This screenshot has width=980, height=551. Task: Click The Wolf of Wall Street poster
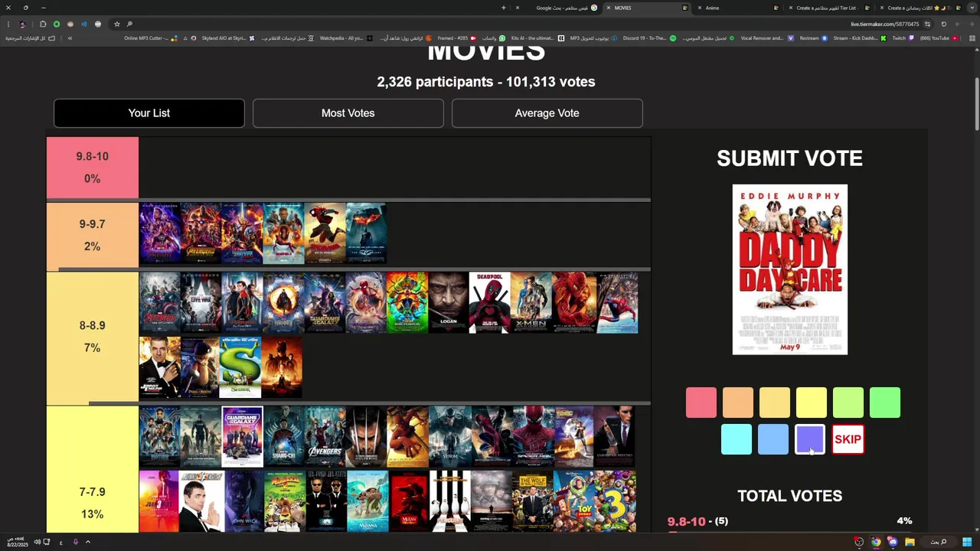(x=532, y=501)
